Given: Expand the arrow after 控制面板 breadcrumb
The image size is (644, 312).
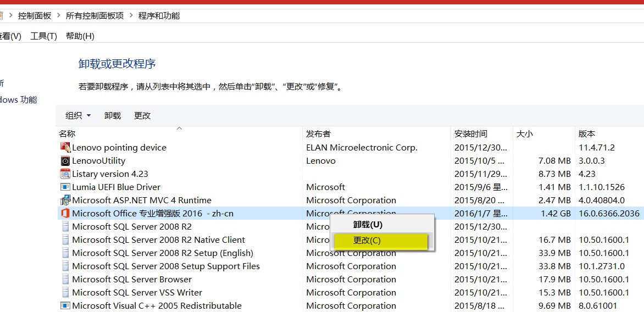Looking at the screenshot, I should (59, 16).
